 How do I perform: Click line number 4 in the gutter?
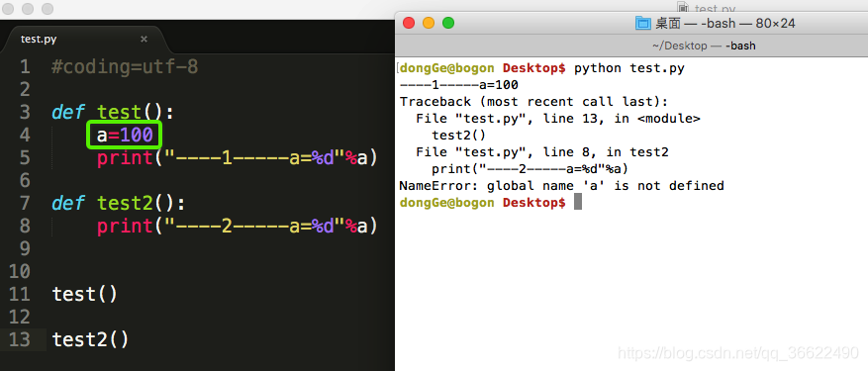tap(25, 136)
